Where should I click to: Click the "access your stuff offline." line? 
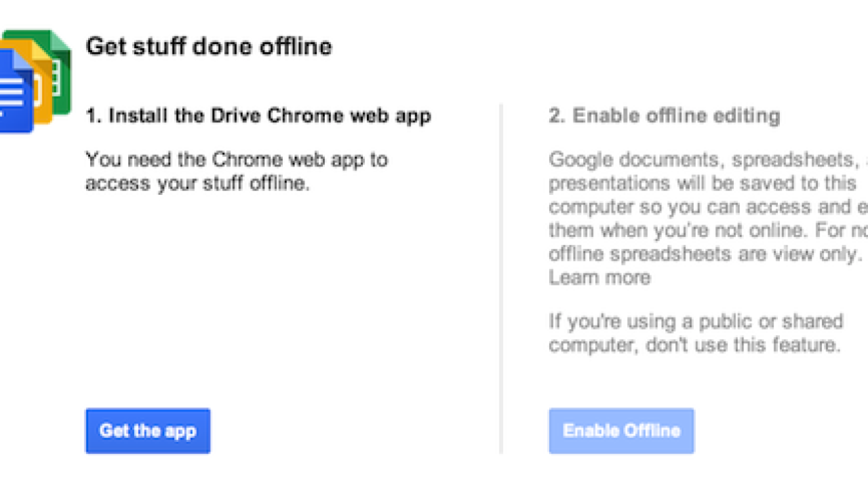pos(197,183)
